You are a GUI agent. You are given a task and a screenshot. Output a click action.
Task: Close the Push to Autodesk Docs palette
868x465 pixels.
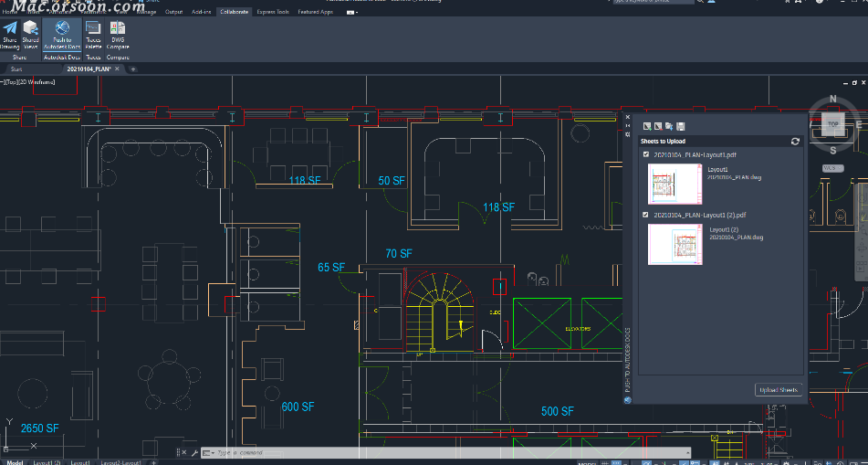[628, 117]
